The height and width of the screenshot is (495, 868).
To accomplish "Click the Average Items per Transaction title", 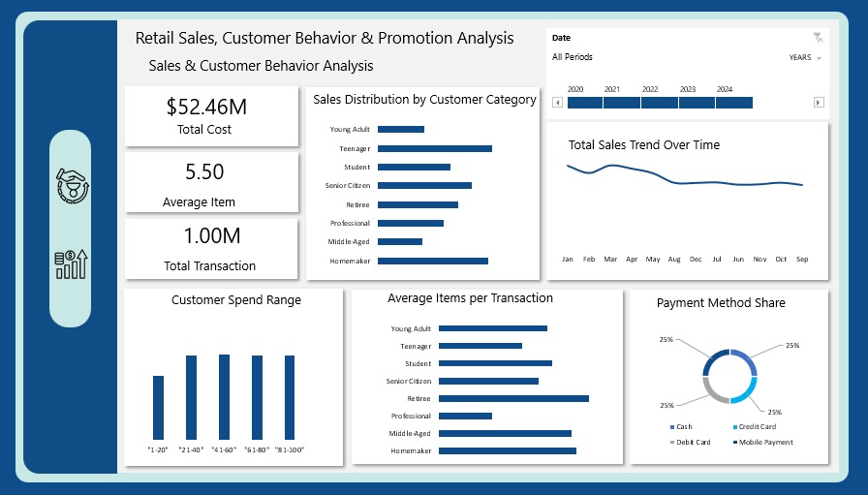I will 470,298.
